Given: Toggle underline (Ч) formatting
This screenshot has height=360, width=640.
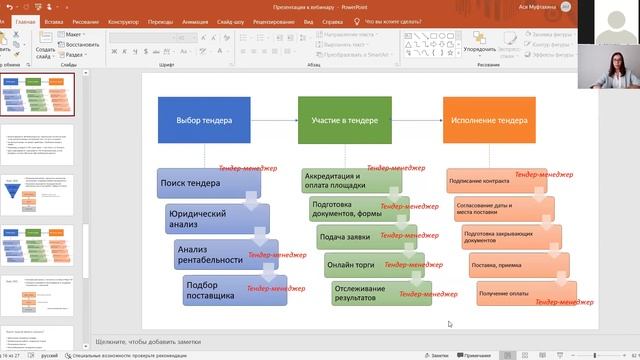Looking at the screenshot, I should (135, 51).
